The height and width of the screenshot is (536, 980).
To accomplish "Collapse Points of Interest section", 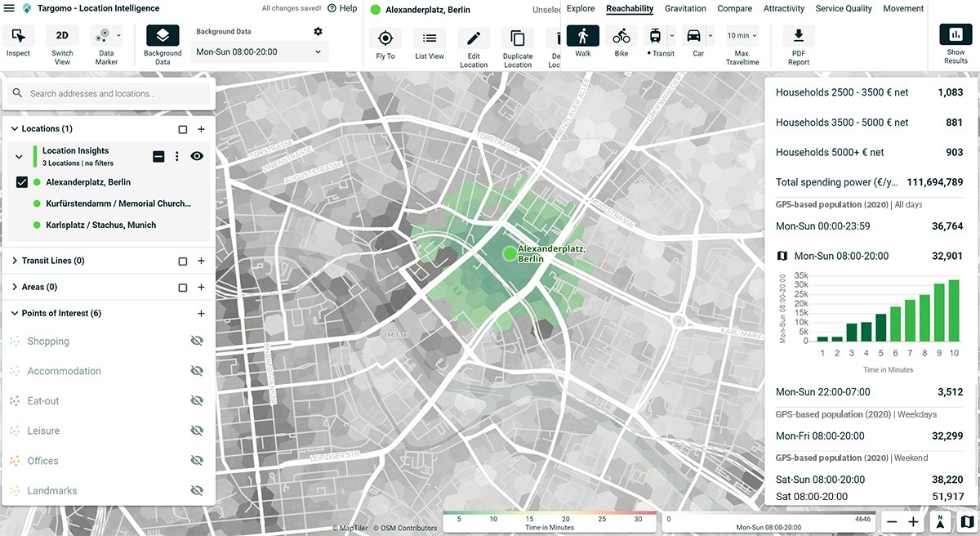I will (15, 314).
